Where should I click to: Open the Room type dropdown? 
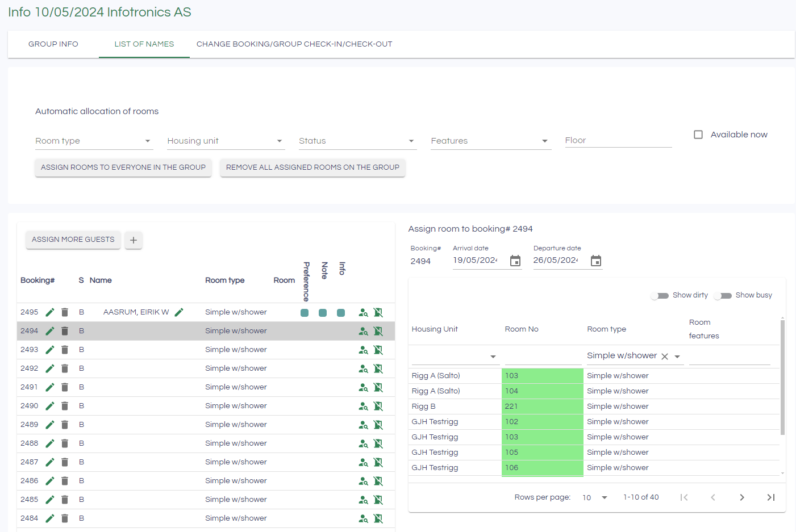93,141
